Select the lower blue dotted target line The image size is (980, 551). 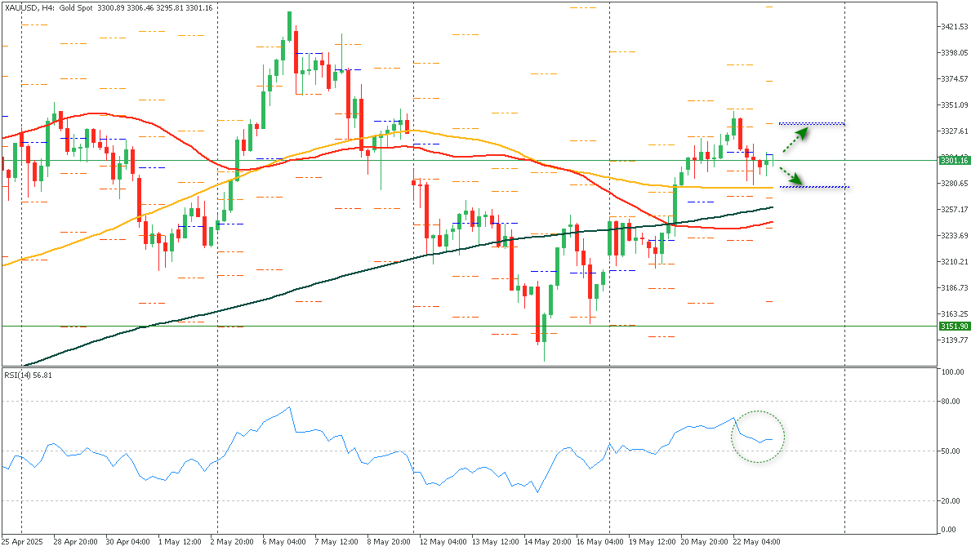[x=814, y=187]
